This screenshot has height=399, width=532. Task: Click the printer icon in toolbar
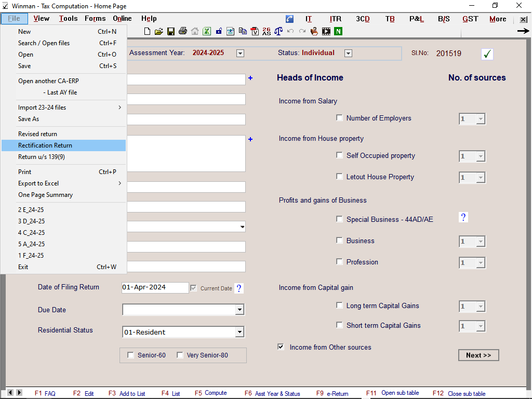[183, 31]
